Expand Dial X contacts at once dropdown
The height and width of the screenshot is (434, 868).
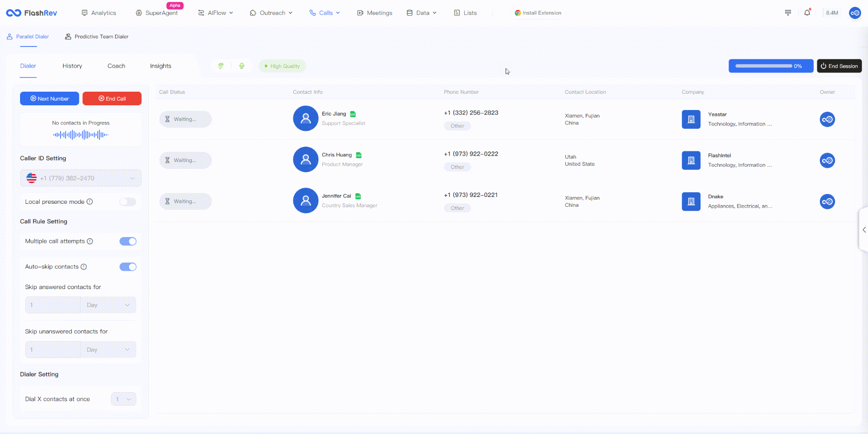pyautogui.click(x=123, y=399)
